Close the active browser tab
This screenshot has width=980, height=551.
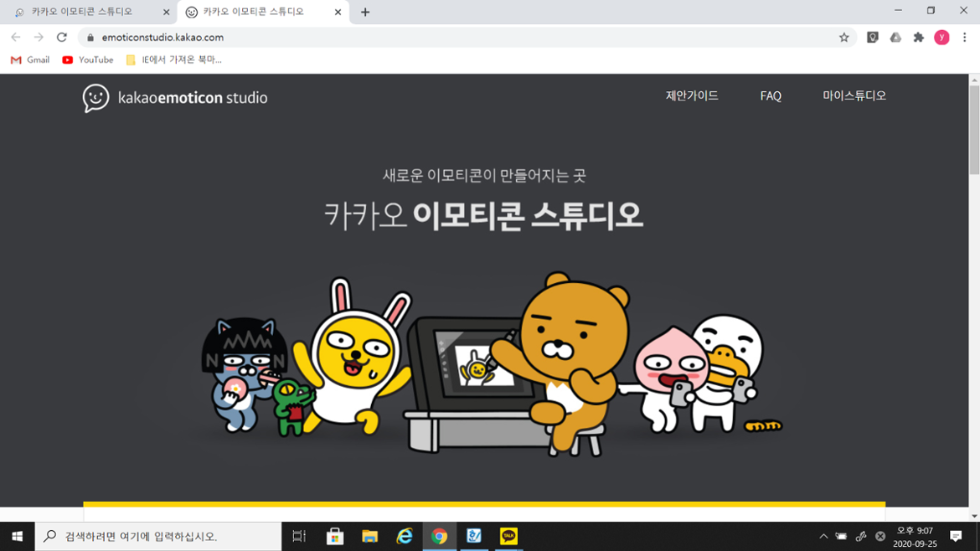338,12
